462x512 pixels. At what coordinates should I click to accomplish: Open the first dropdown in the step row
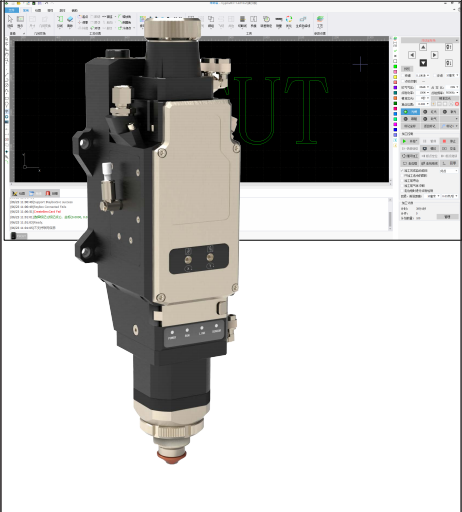[x=422, y=76]
